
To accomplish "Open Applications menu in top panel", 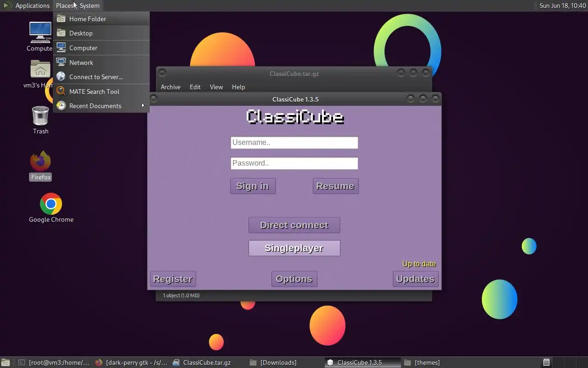I will point(32,6).
